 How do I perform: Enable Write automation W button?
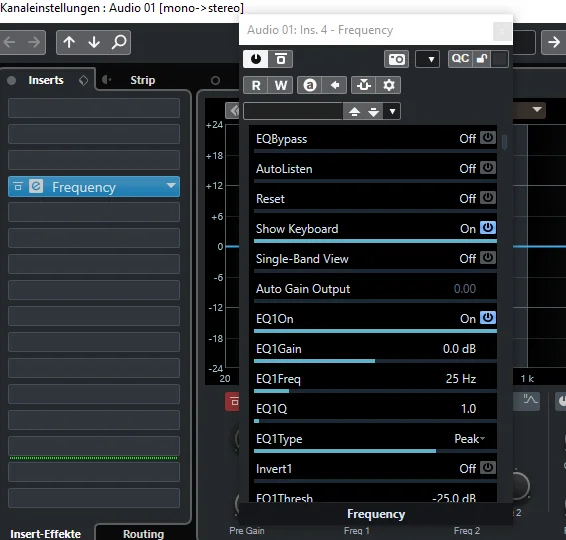280,85
